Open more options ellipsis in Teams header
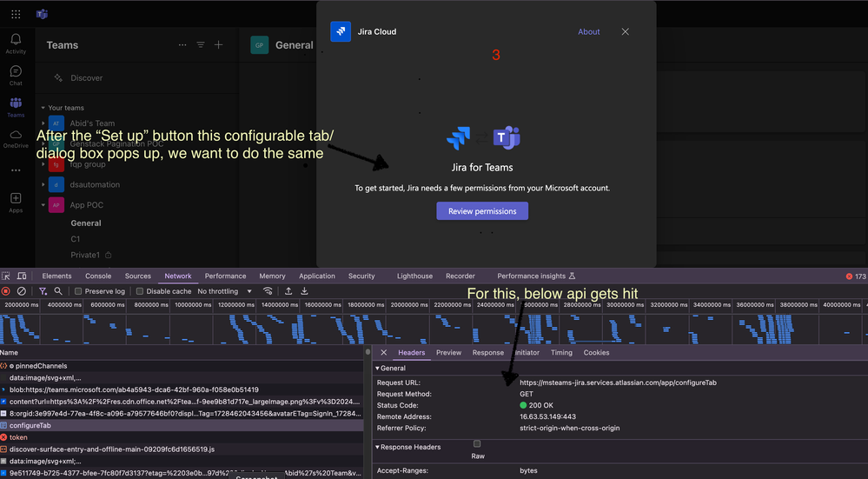The height and width of the screenshot is (479, 868). [x=182, y=45]
